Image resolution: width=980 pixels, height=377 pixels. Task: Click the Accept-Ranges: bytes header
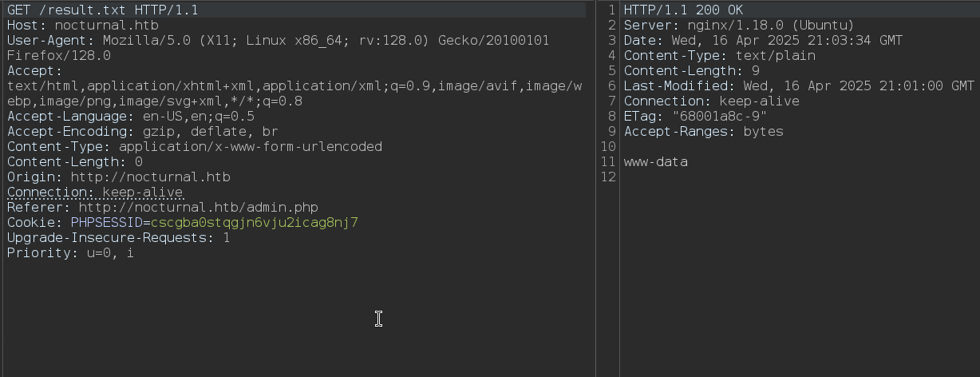[703, 132]
